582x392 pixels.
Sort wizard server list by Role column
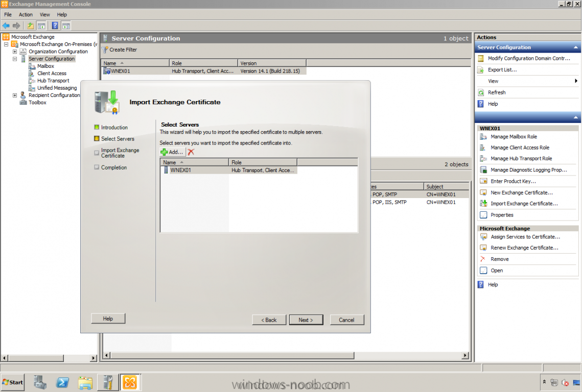263,162
